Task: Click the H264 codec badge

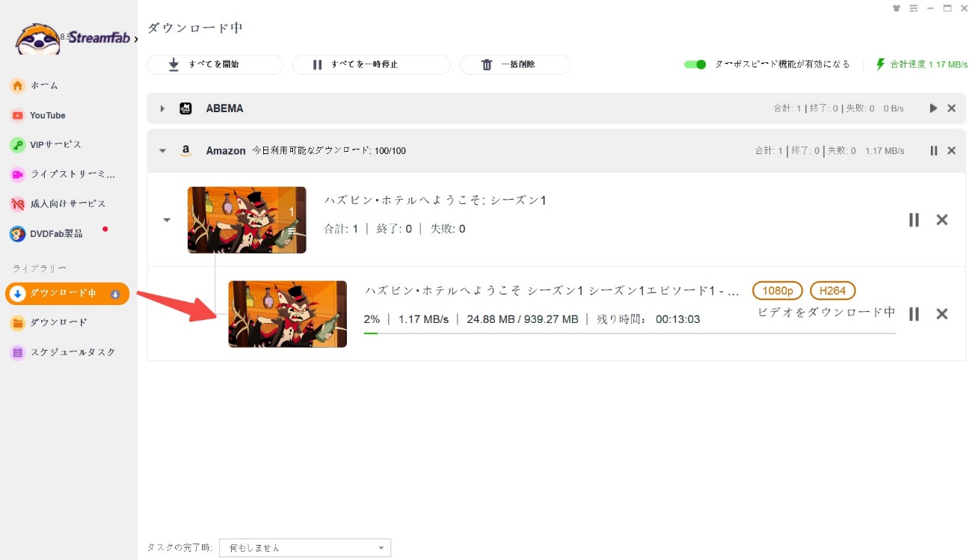Action: pyautogui.click(x=832, y=291)
